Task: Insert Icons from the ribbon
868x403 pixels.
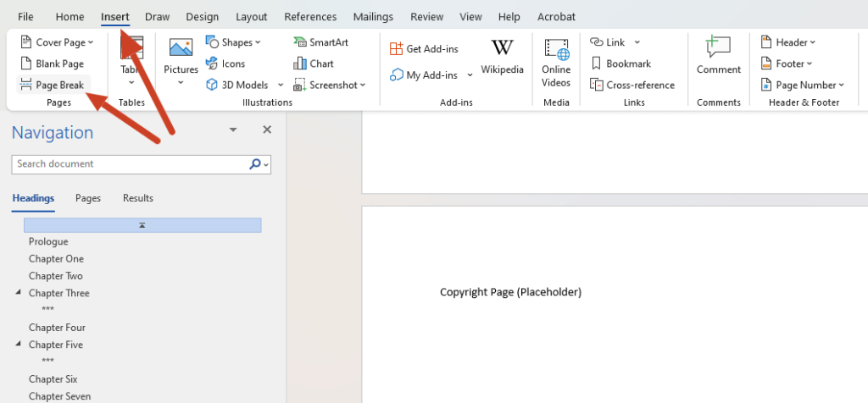Action: tap(225, 63)
